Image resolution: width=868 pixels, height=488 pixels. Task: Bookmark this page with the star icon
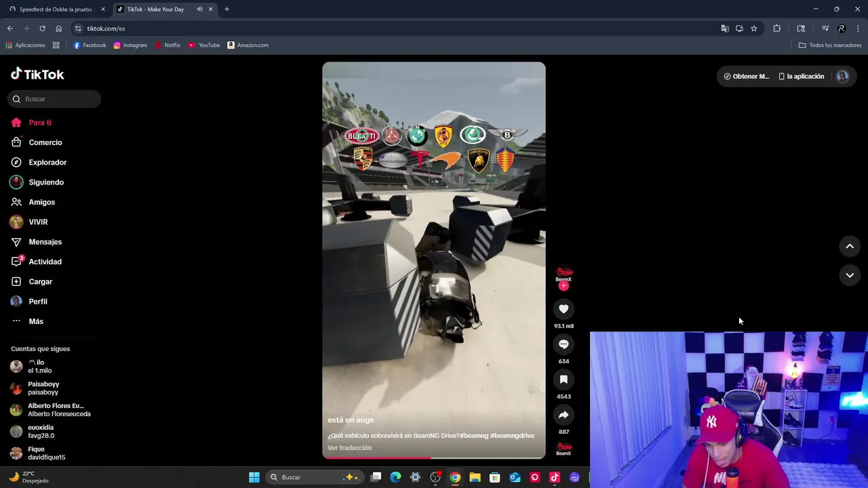pos(754,28)
